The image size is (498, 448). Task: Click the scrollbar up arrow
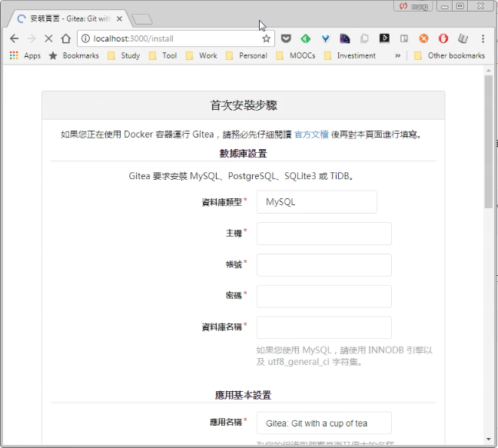489,71
